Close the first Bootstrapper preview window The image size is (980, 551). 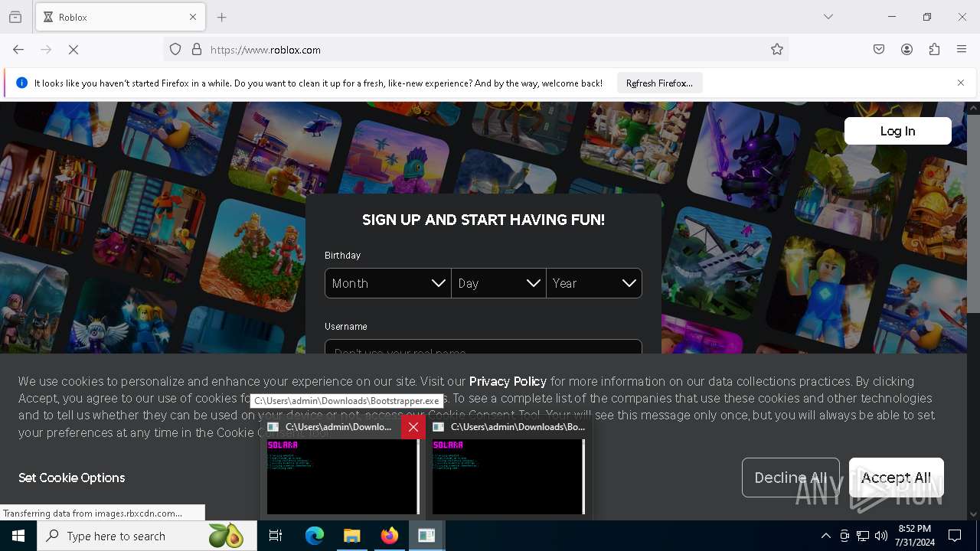413,427
